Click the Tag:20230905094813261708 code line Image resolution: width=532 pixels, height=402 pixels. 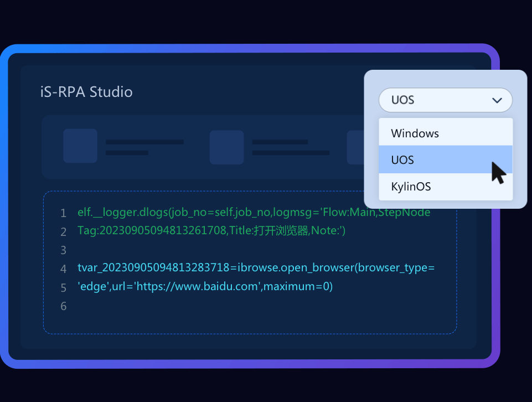pos(211,231)
